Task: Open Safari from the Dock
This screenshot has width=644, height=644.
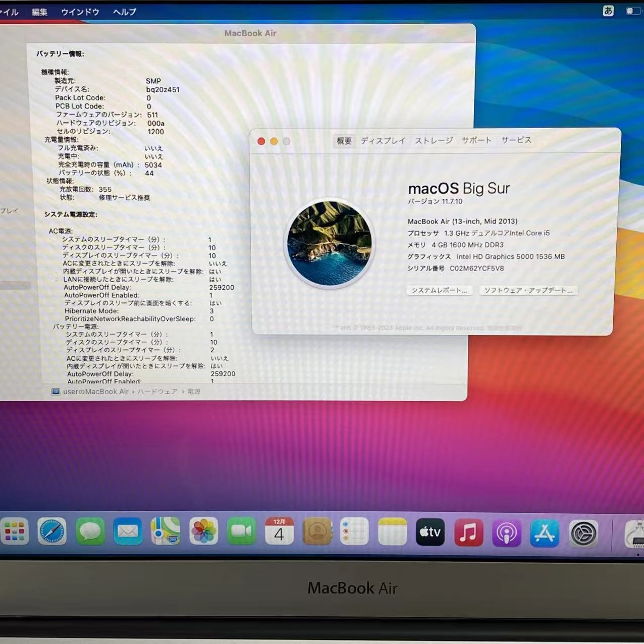Action: click(x=52, y=531)
